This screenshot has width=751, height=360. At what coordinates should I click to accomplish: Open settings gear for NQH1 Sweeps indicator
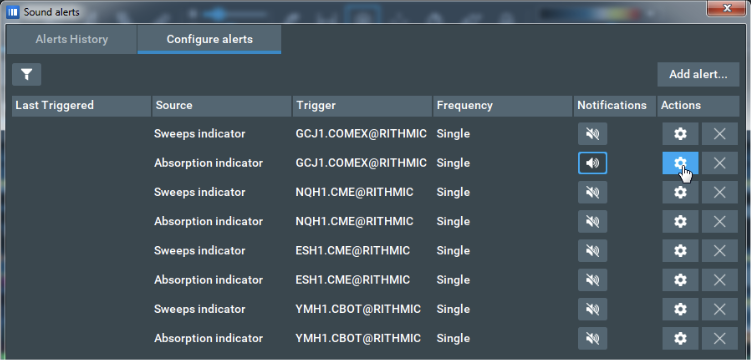[680, 192]
